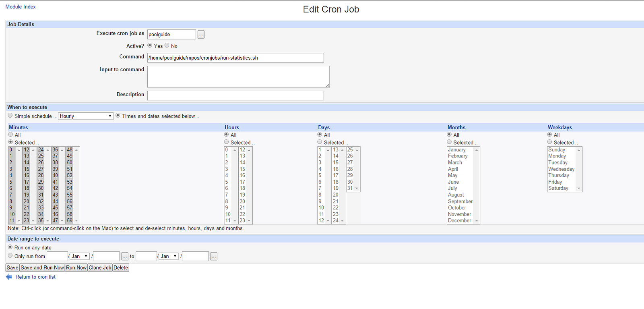Select Times and dates selected below option
The image size is (644, 309).
(118, 116)
